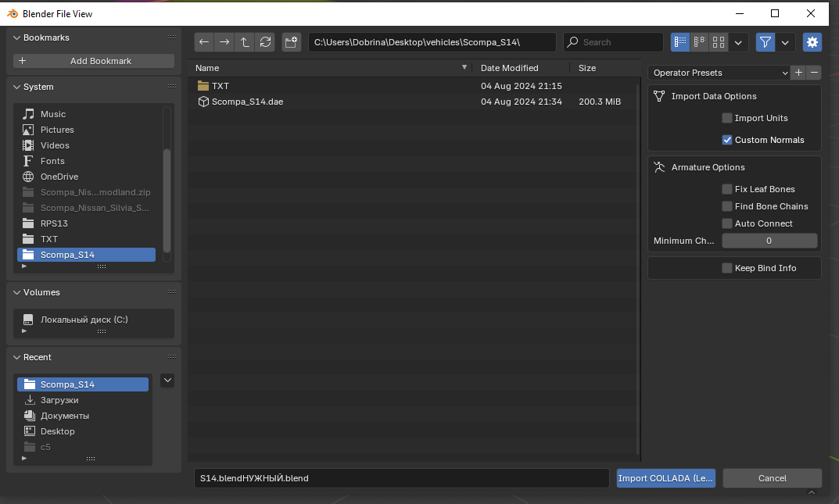Open the filter settings dropdown arrow

(785, 42)
